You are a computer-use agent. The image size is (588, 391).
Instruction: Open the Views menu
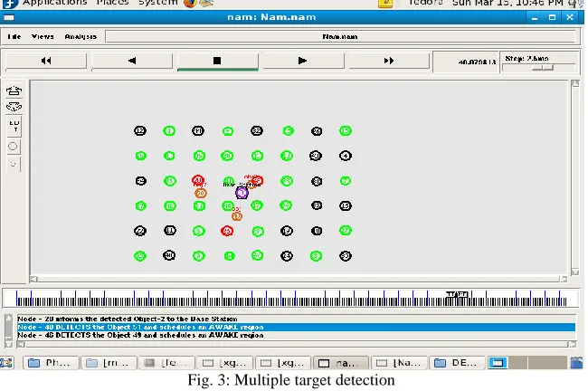click(x=43, y=36)
